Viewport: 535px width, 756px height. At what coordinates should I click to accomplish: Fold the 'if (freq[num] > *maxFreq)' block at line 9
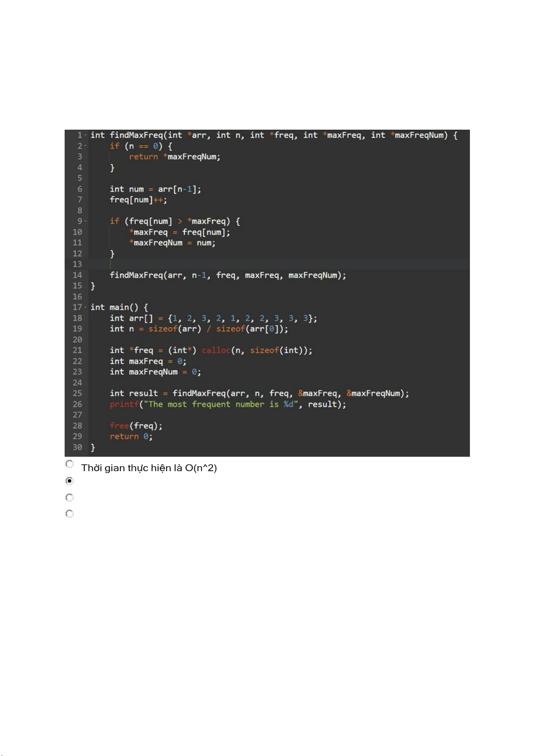coord(85,222)
